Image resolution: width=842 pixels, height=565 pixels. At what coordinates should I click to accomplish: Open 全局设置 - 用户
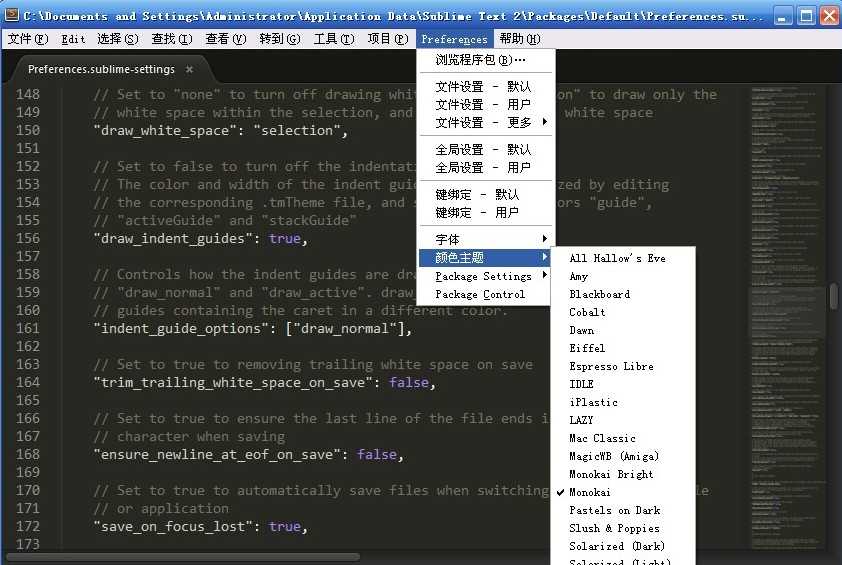point(485,168)
